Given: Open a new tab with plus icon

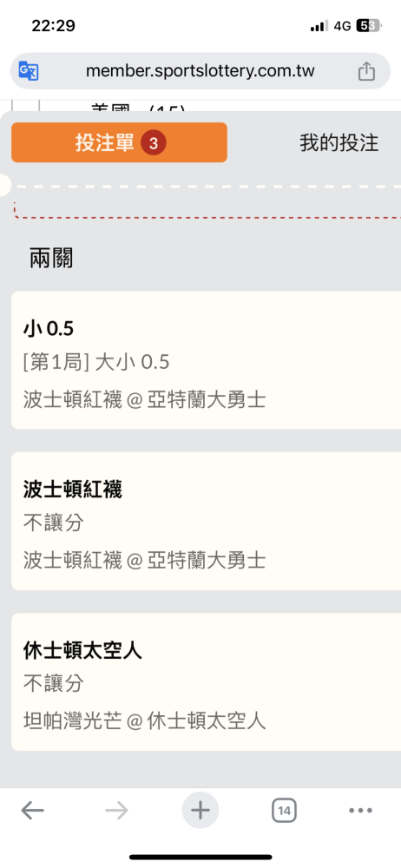Looking at the screenshot, I should pos(200,811).
